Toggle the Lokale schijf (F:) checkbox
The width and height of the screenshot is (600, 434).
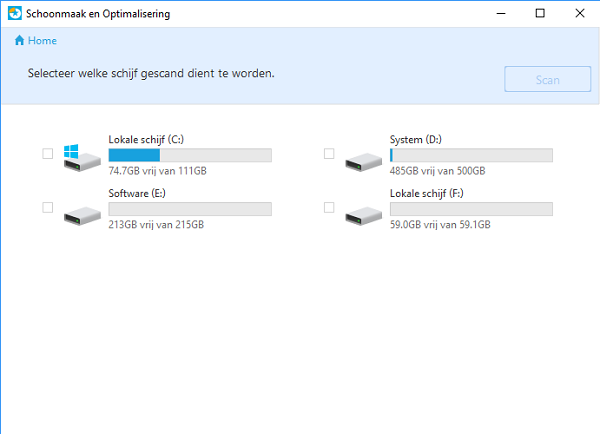coord(329,207)
